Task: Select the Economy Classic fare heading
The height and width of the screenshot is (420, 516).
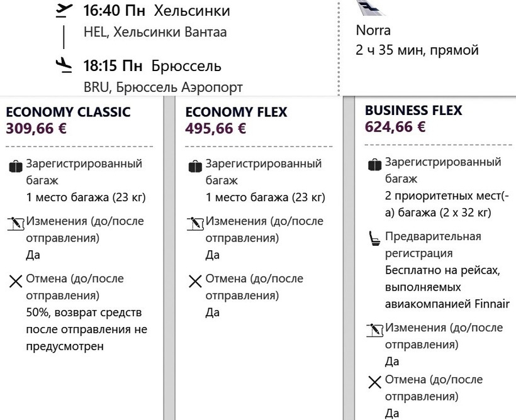Action: (x=68, y=112)
